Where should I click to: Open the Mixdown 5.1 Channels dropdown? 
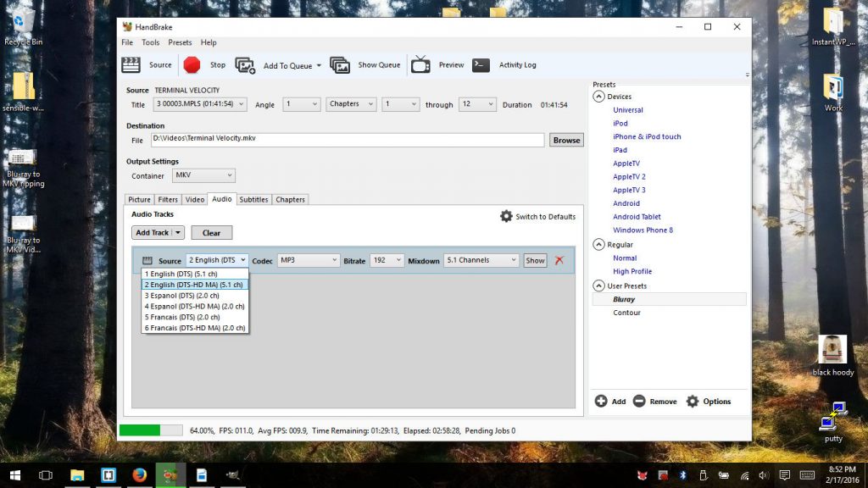click(x=481, y=260)
